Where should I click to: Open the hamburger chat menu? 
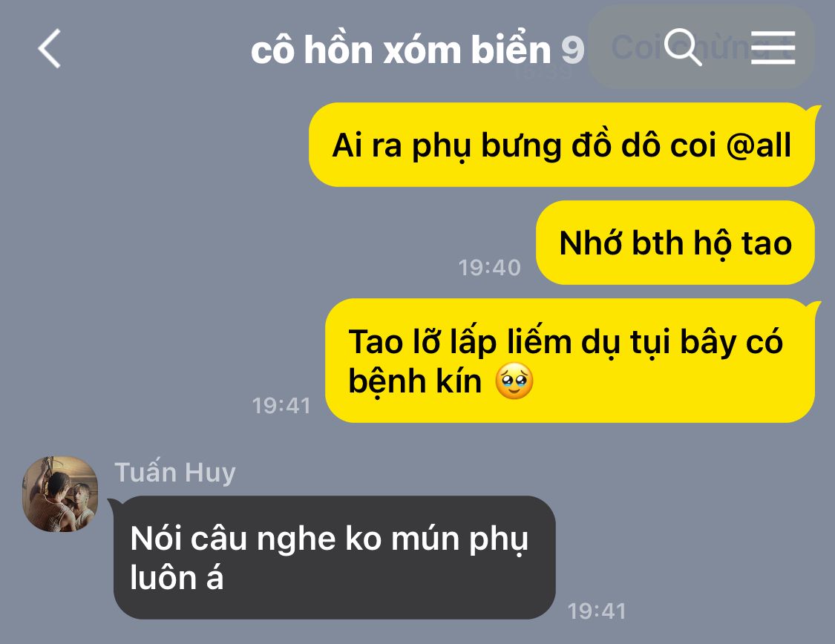click(773, 48)
